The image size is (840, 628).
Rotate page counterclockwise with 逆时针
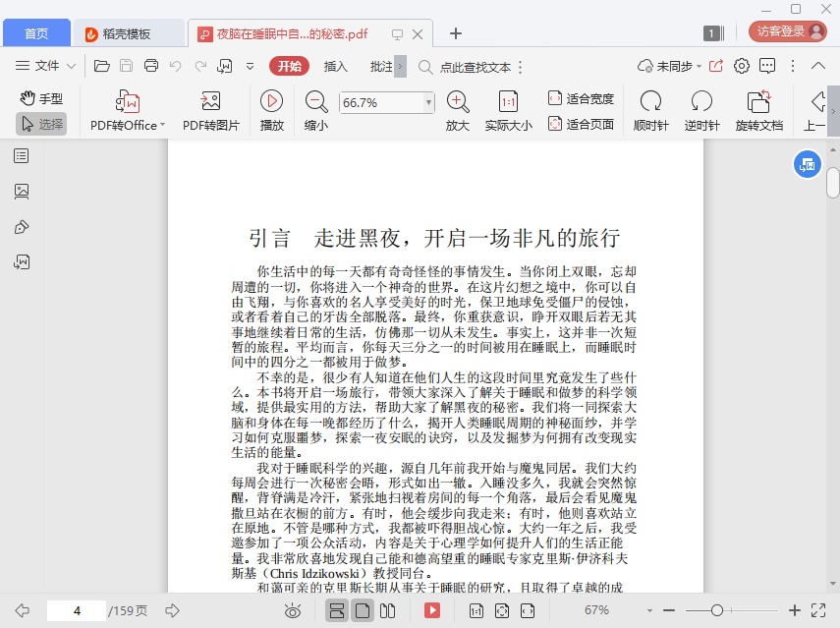pos(701,101)
